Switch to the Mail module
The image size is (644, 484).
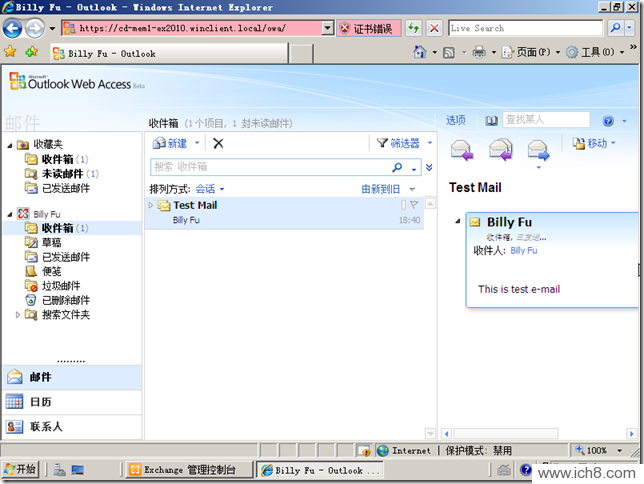tap(72, 377)
